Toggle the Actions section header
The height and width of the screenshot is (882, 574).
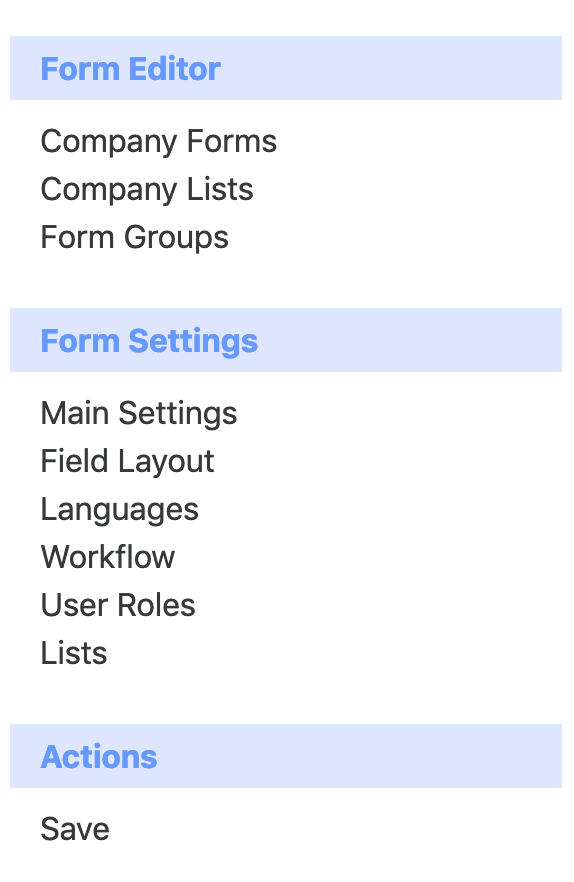pyautogui.click(x=286, y=756)
